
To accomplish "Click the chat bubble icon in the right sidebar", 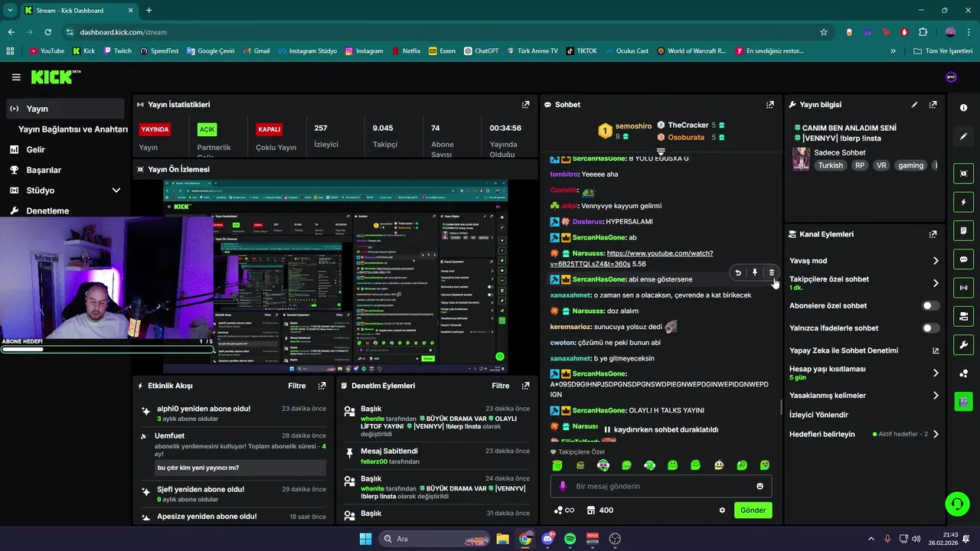I will pyautogui.click(x=963, y=259).
